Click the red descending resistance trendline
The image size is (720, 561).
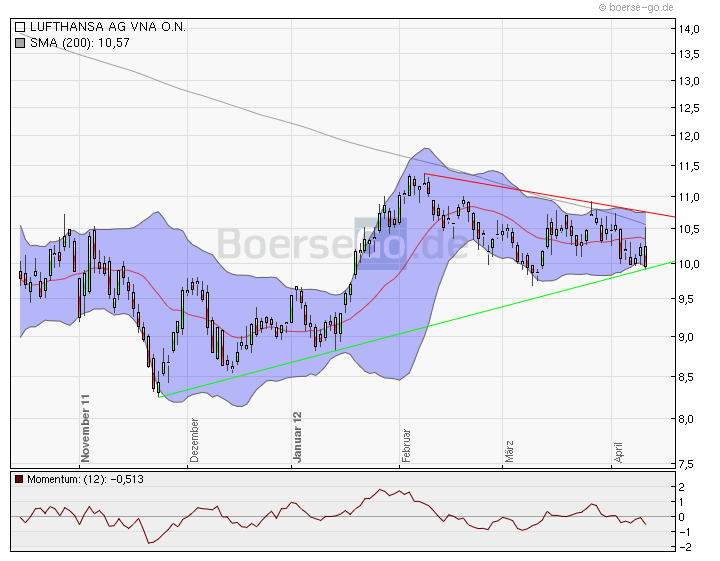[x=550, y=195]
